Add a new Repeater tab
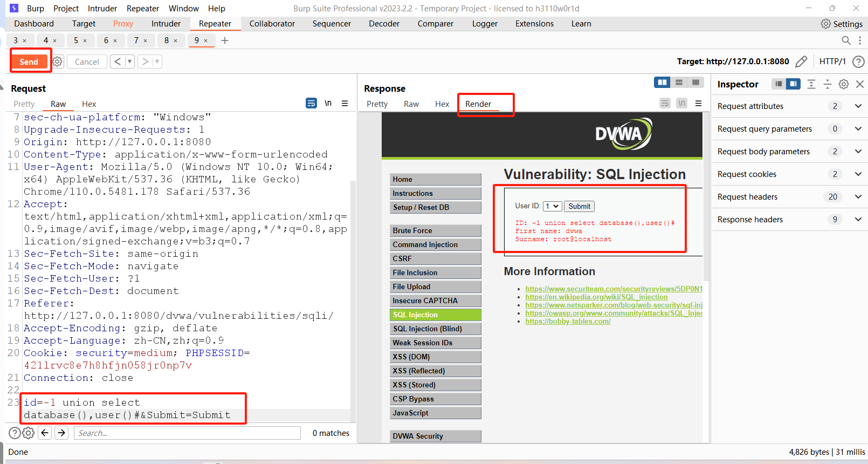This screenshot has width=868, height=464. (x=225, y=40)
